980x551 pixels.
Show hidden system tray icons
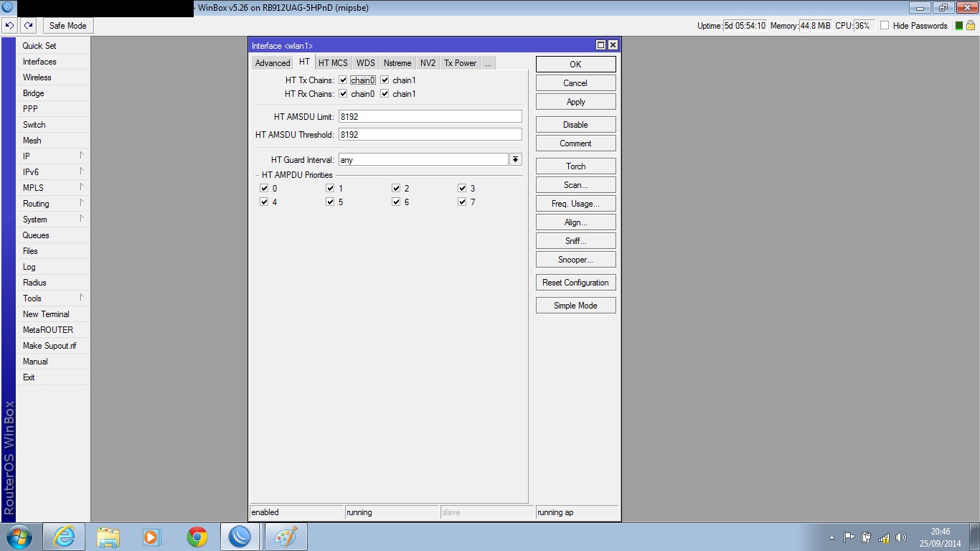pos(831,537)
